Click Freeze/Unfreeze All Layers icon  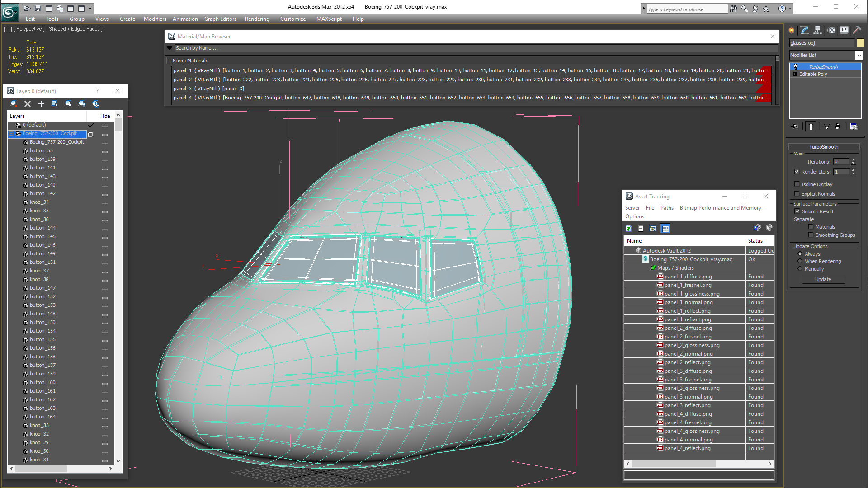[95, 104]
